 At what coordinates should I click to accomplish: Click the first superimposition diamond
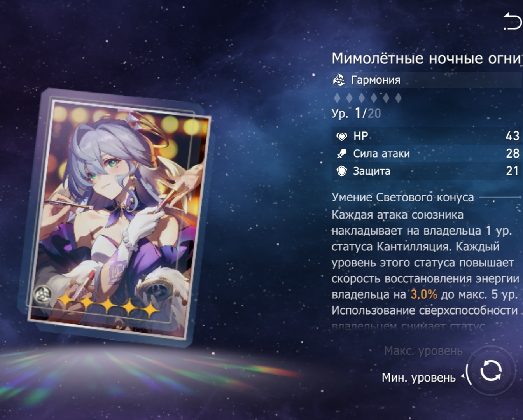pos(337,98)
